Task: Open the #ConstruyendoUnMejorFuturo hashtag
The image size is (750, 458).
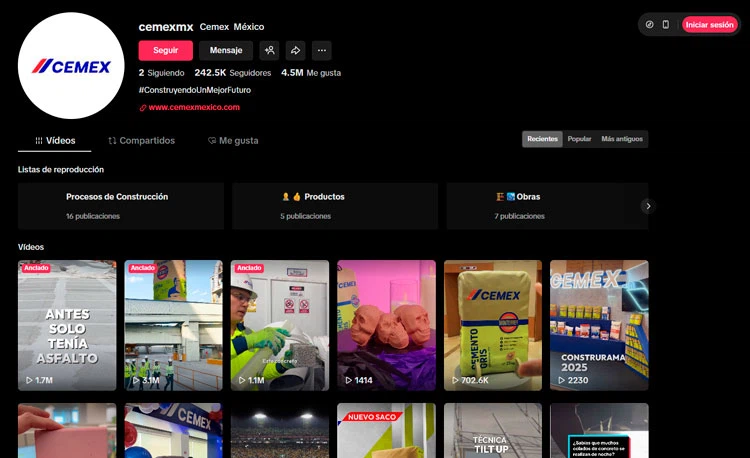Action: [195, 90]
